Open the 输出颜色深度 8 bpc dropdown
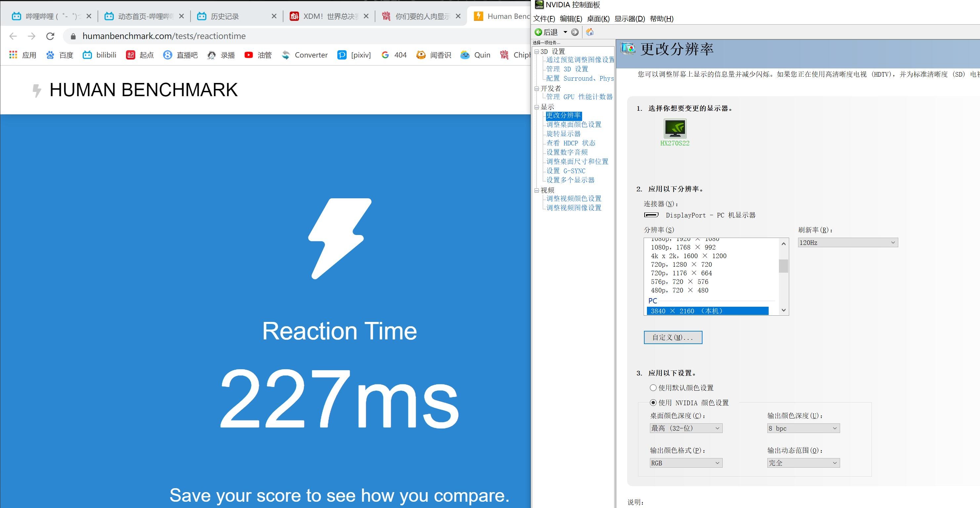 pos(803,429)
